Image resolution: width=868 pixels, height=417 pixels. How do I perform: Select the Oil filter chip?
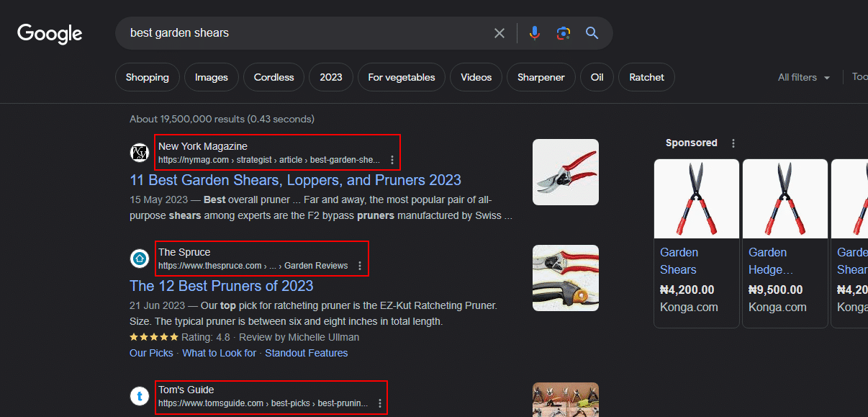pos(597,77)
